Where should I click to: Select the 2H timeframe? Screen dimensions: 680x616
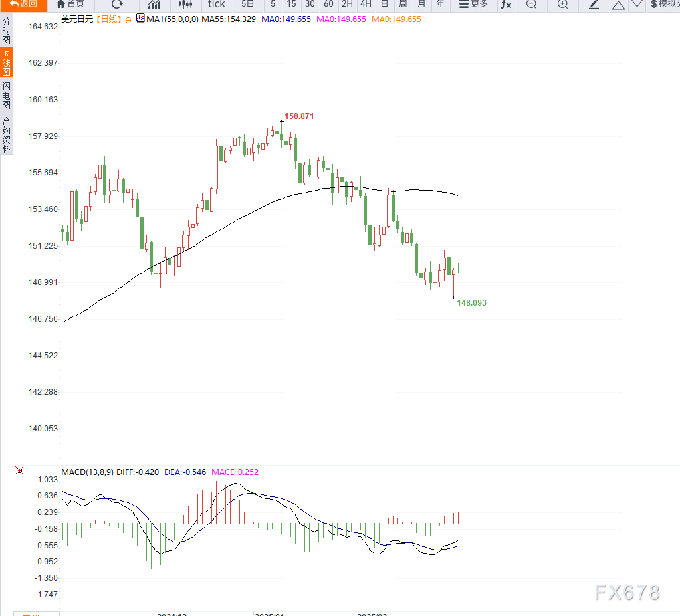348,5
